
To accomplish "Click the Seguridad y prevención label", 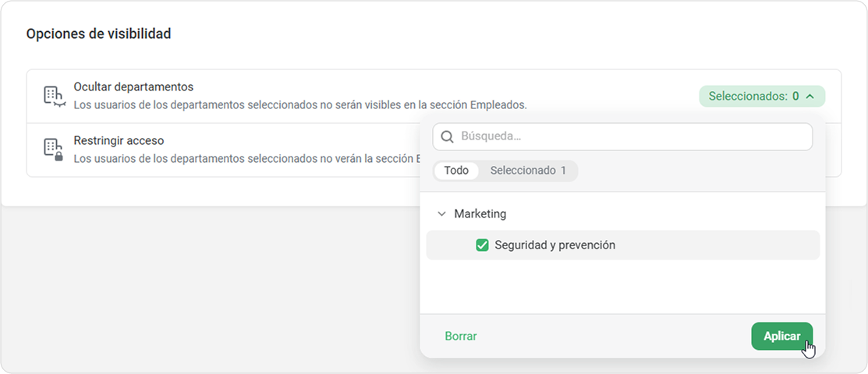I will click(x=554, y=245).
